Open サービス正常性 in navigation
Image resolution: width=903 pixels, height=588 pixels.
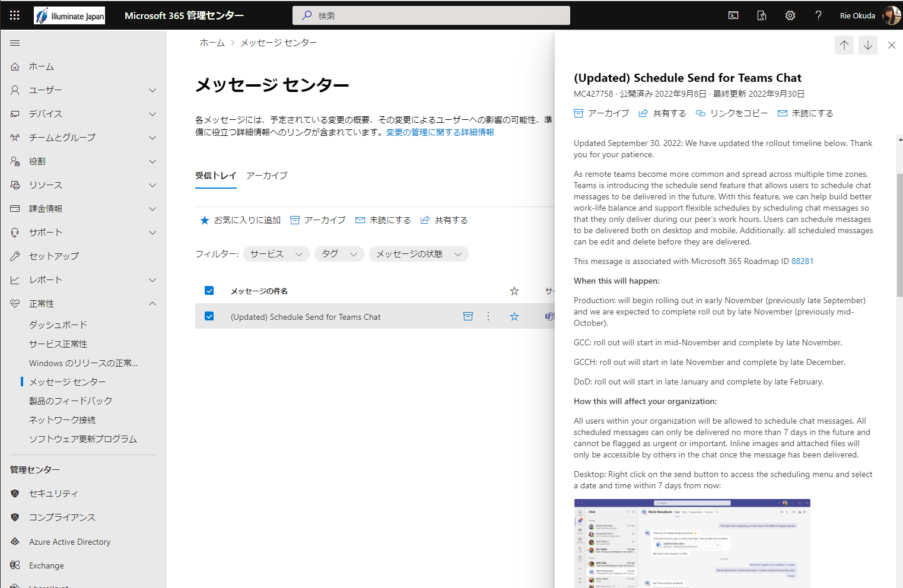click(58, 344)
